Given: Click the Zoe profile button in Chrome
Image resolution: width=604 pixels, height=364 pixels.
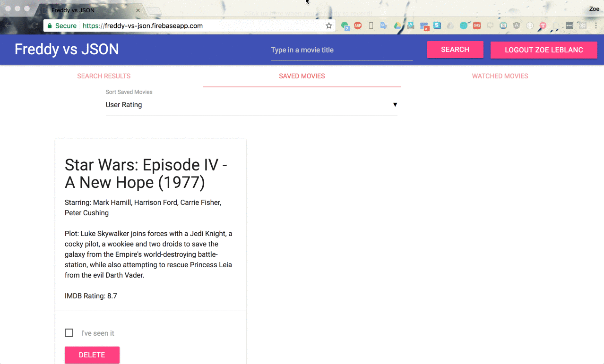Looking at the screenshot, I should point(594,9).
